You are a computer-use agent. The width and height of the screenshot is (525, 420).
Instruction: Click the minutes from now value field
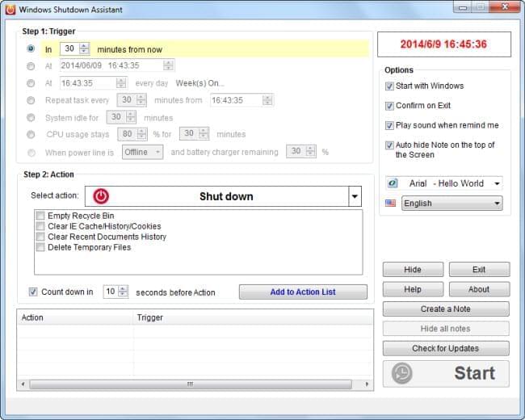pyautogui.click(x=69, y=49)
